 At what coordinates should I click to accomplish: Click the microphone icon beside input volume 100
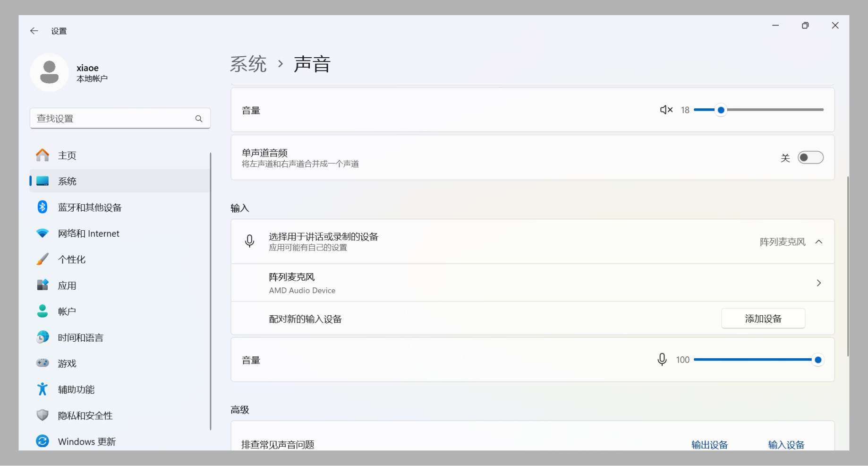(662, 360)
